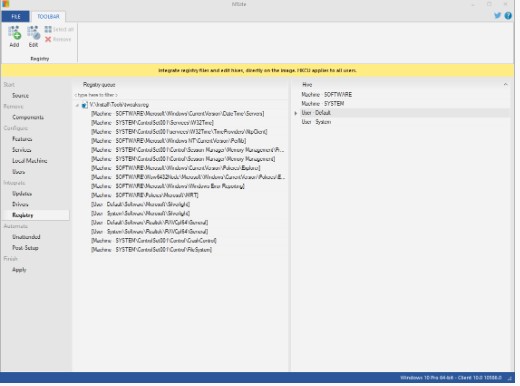Select the Policies\Microsoft\MRT entry
Screen dimensions: 520x386
(x=145, y=195)
